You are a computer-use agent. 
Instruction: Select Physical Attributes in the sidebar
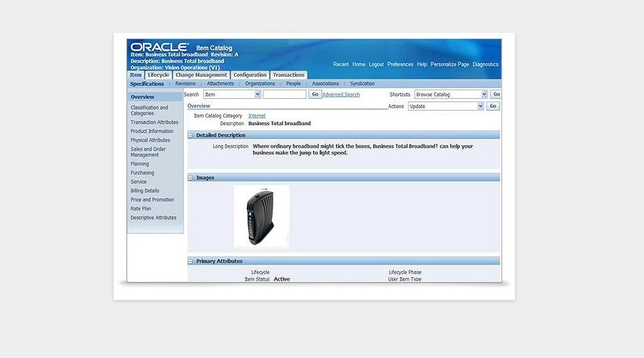point(150,140)
